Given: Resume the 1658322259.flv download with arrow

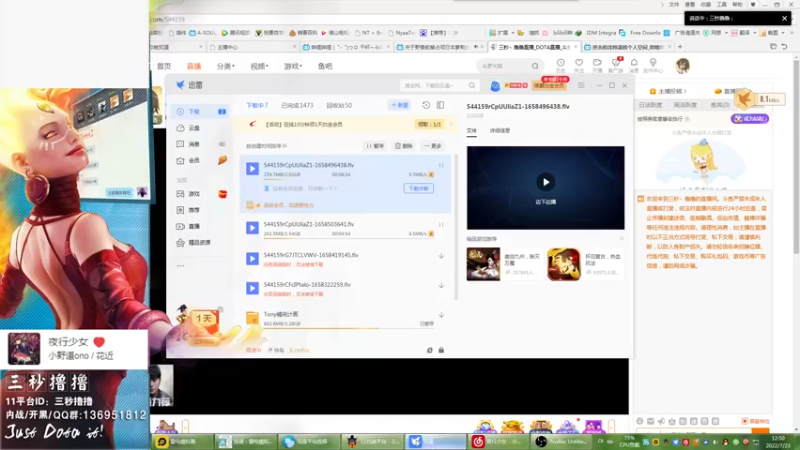Looking at the screenshot, I should 441,285.
